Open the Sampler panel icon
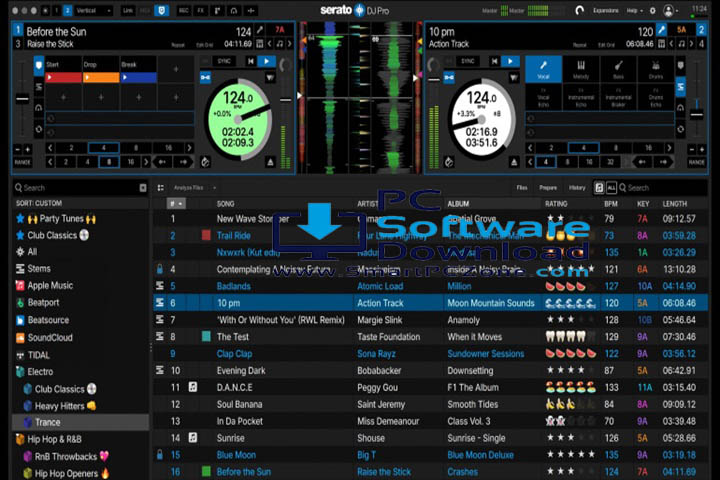The height and width of the screenshot is (480, 720). pyautogui.click(x=217, y=10)
